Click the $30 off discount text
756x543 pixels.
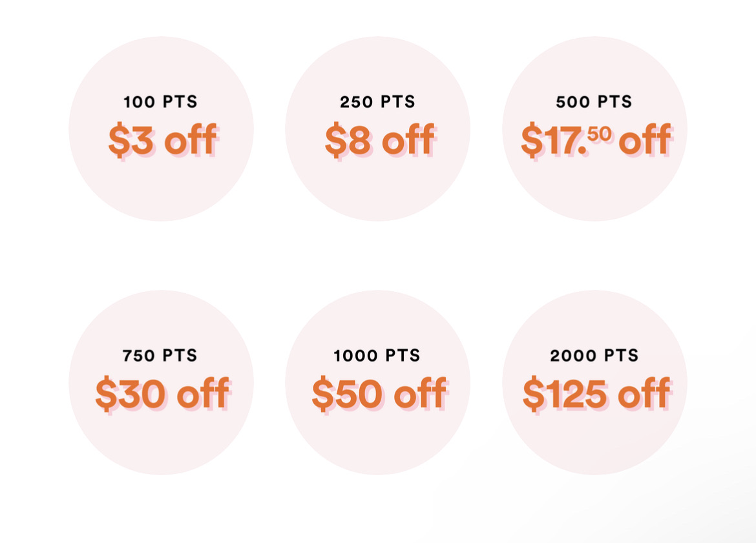click(162, 394)
